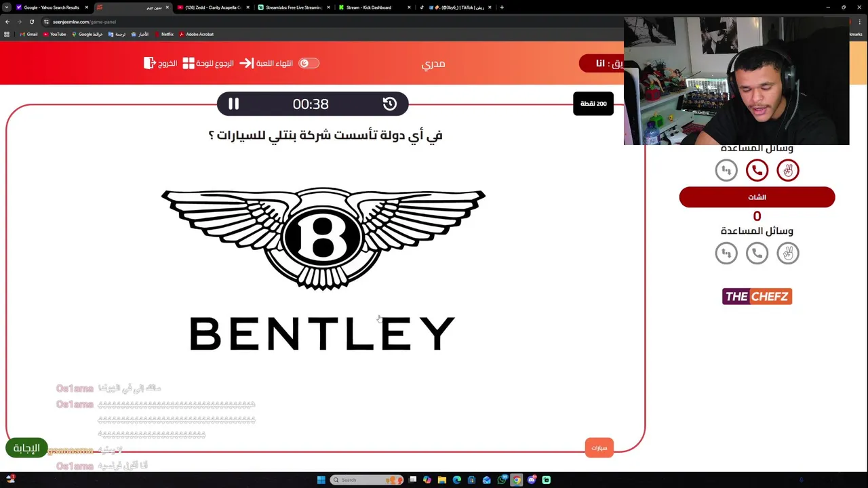Open Task View on taskbar

[x=412, y=480]
